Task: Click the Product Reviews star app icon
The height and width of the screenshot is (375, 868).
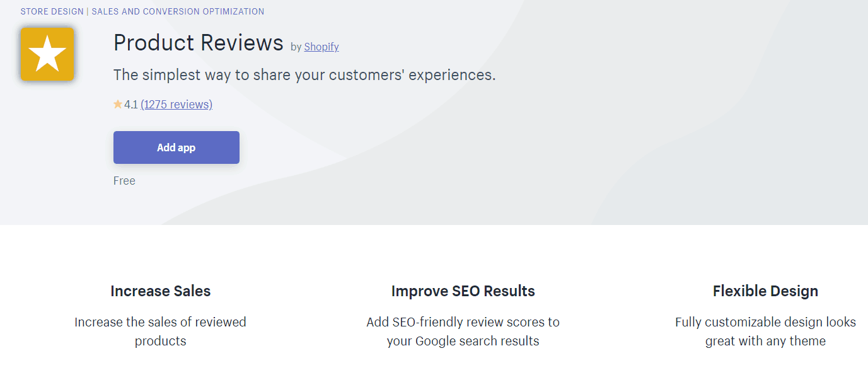Action: pos(47,54)
